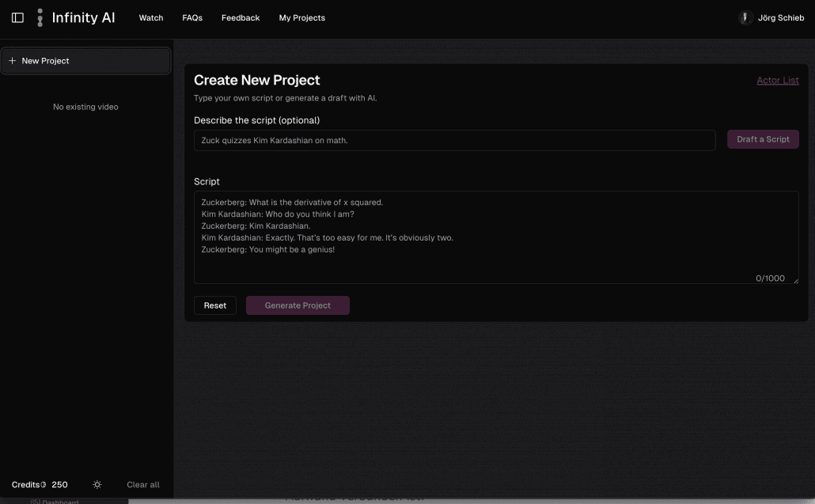Viewport: 815px width, 504px height.
Task: Click the Reset button
Action: tap(215, 305)
